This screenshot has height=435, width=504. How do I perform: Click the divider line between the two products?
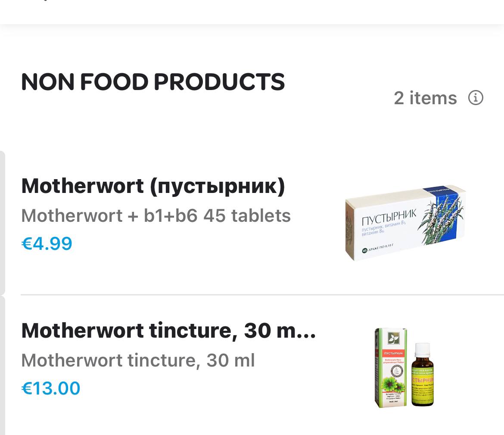[x=262, y=294]
